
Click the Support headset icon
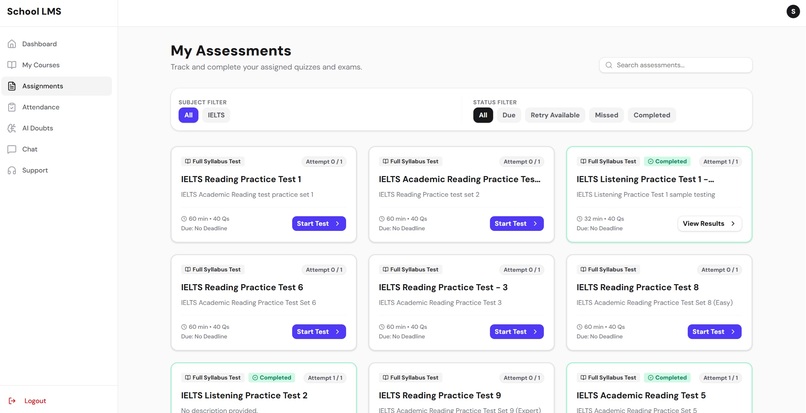(12, 171)
